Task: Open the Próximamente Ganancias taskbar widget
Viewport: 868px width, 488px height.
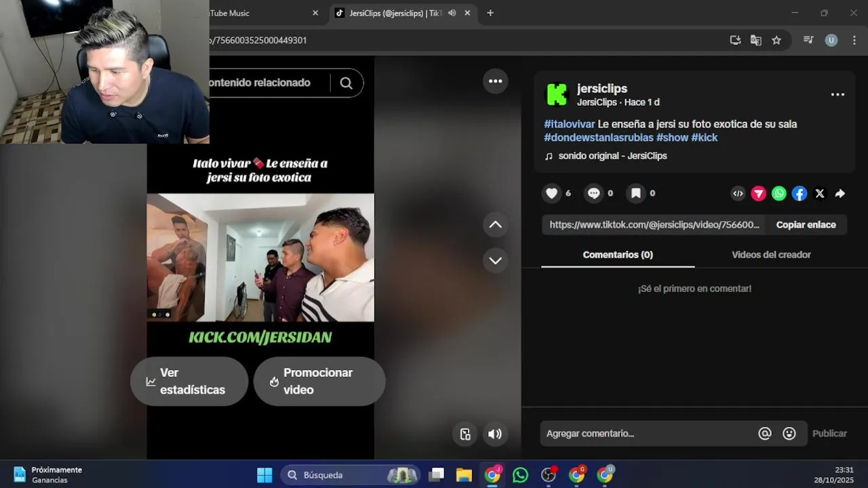Action: (47, 475)
